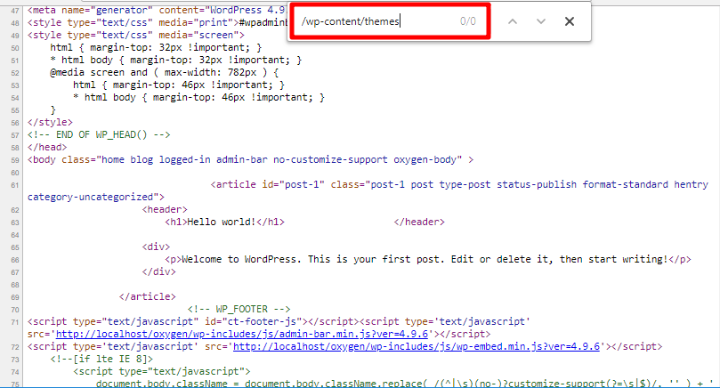Click the opening <div> tag line 65
The image size is (720, 388).
156,247
